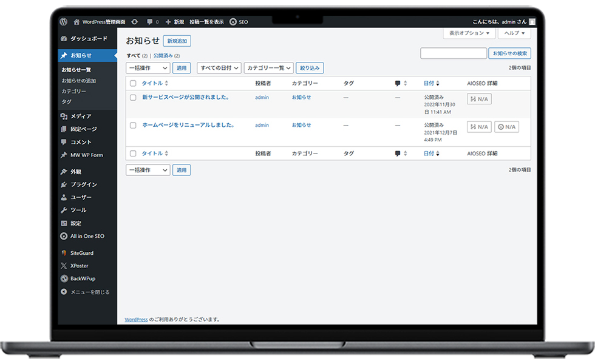Click the WordPress logo in admin bar
Image resolution: width=595 pixels, height=364 pixels.
coord(64,21)
